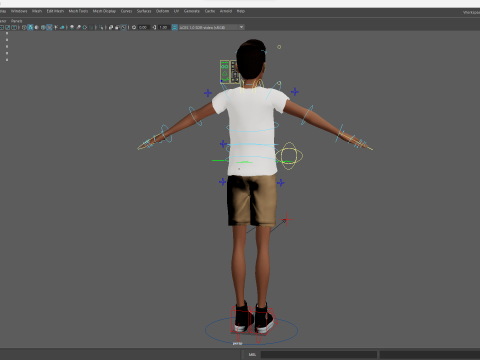Image resolution: width=480 pixels, height=360 pixels.
Task: Toggle use default material
Action: pyautogui.click(x=36, y=27)
